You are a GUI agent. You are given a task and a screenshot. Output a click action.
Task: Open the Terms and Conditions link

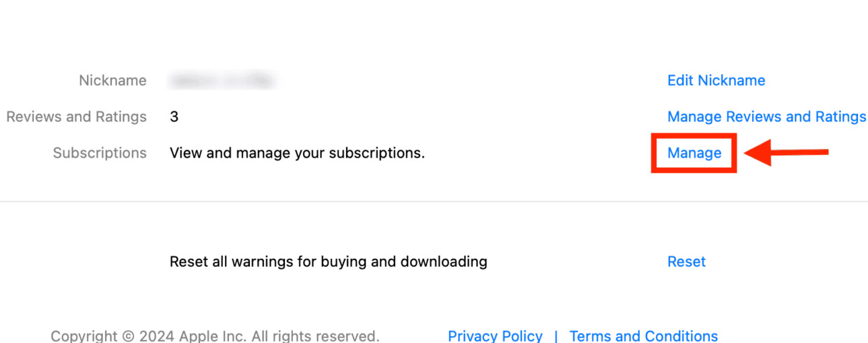(643, 336)
